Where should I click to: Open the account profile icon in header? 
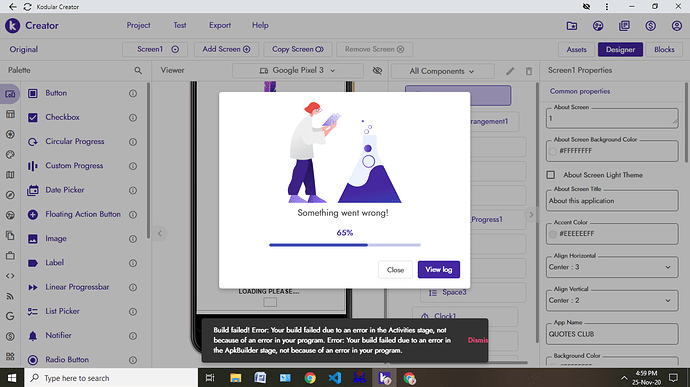(677, 26)
